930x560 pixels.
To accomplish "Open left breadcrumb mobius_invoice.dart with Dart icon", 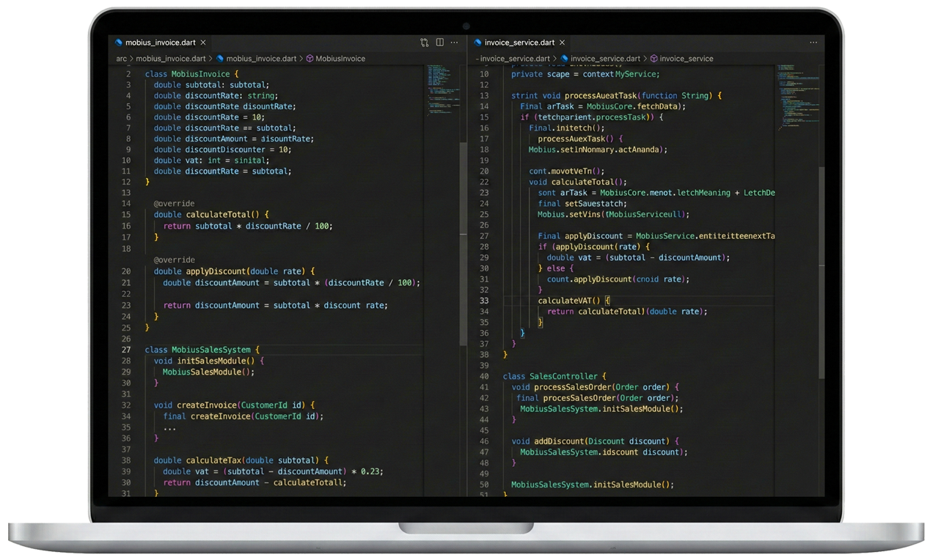I will click(x=260, y=59).
